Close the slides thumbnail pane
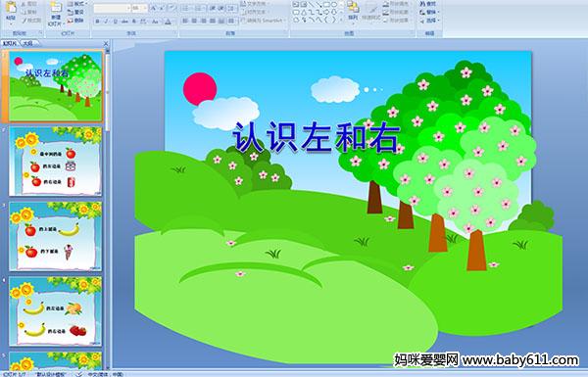588x377 pixels. tap(106, 43)
